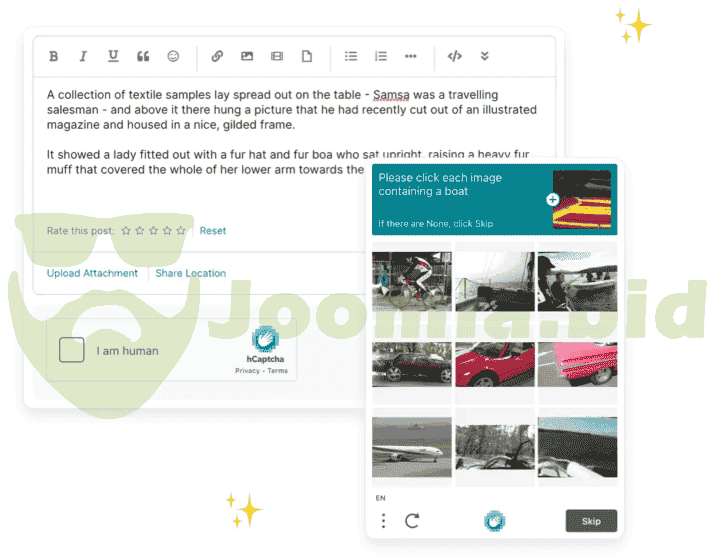
Task: Click the Upload Attachment link
Action: click(92, 273)
